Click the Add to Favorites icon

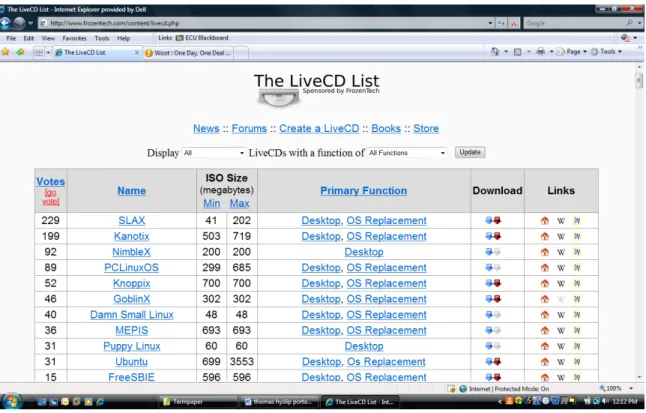coord(20,52)
